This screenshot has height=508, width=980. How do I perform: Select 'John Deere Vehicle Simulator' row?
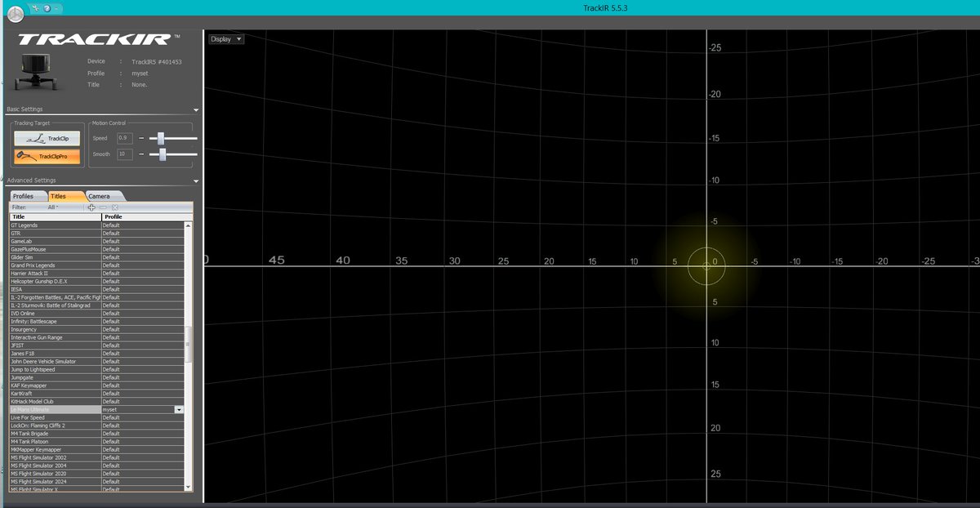tap(97, 361)
